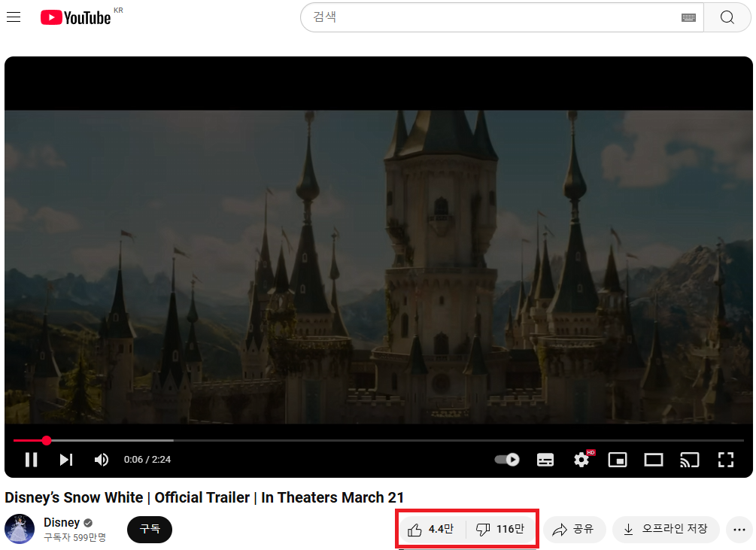Click the 구독자 599만명 subscriber count
This screenshot has width=756, height=550.
(x=74, y=537)
